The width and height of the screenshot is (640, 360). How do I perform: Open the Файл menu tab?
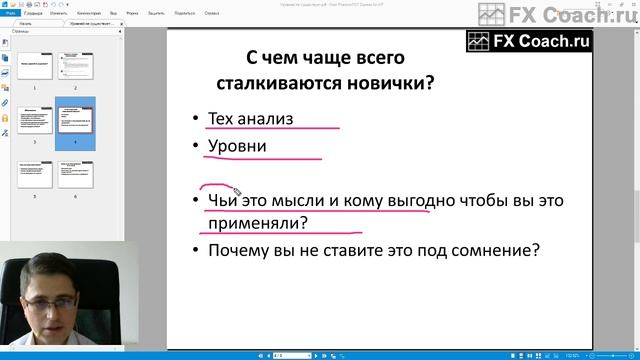10,13
